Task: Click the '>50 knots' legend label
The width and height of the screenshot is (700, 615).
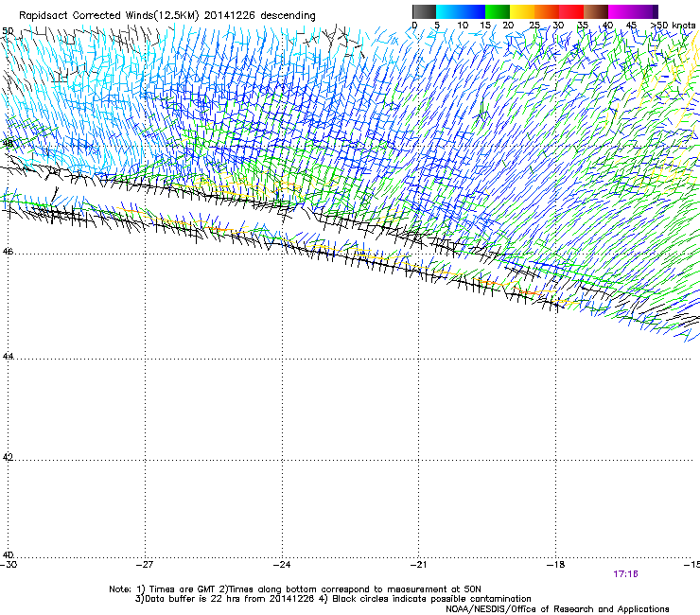Action: [x=673, y=26]
